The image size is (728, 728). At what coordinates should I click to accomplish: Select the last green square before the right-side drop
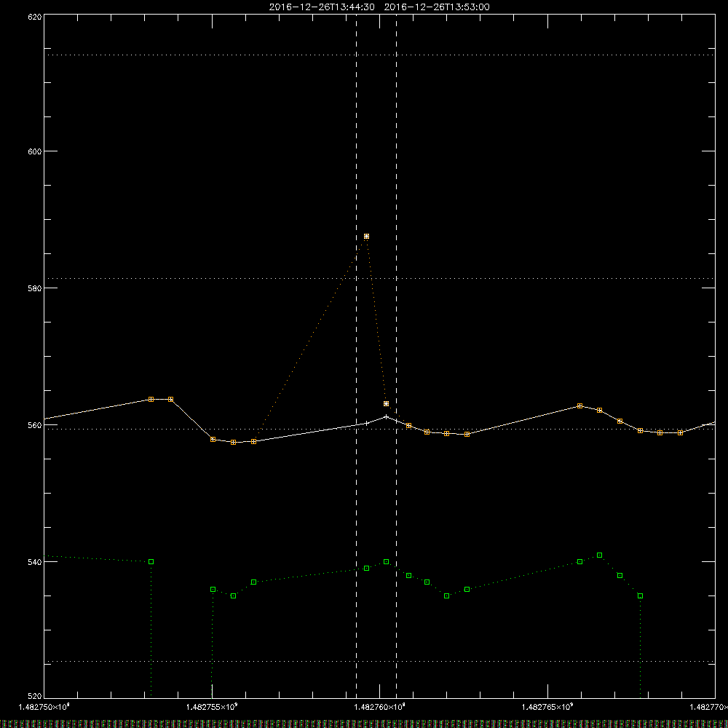click(640, 596)
